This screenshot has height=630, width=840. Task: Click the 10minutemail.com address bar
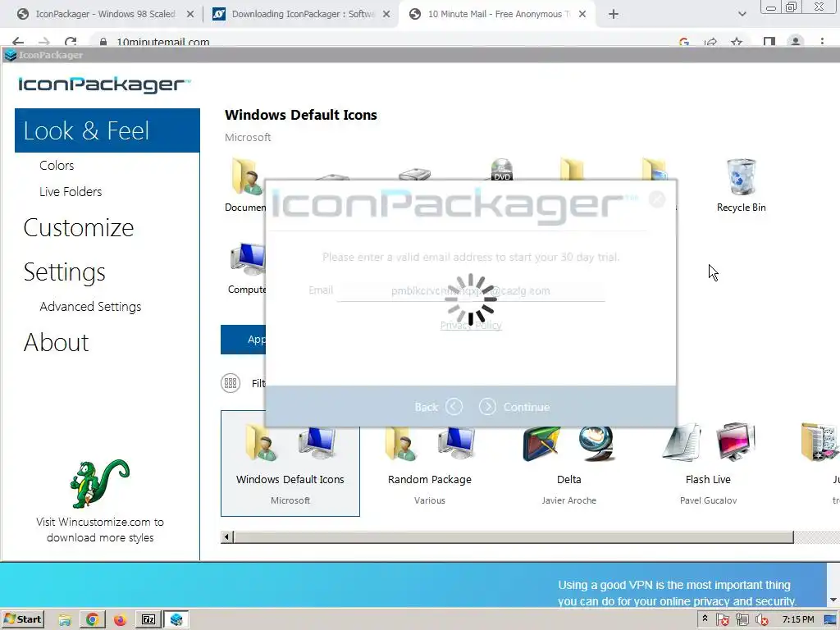[163, 42]
